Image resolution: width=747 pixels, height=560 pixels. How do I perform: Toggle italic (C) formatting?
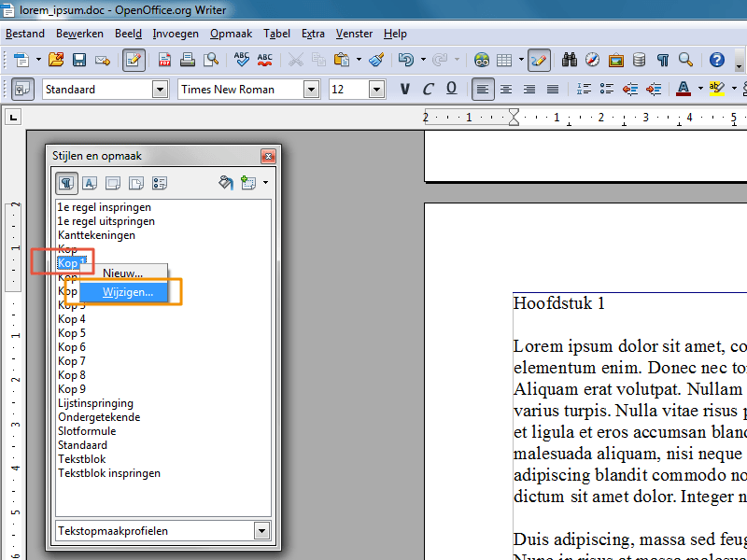pos(428,89)
